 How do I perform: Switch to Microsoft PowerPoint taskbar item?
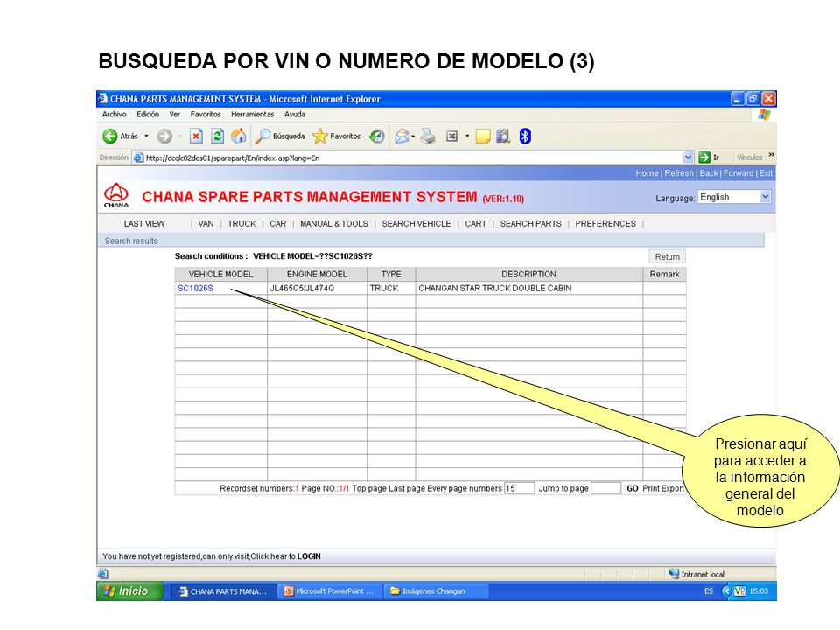tap(330, 591)
